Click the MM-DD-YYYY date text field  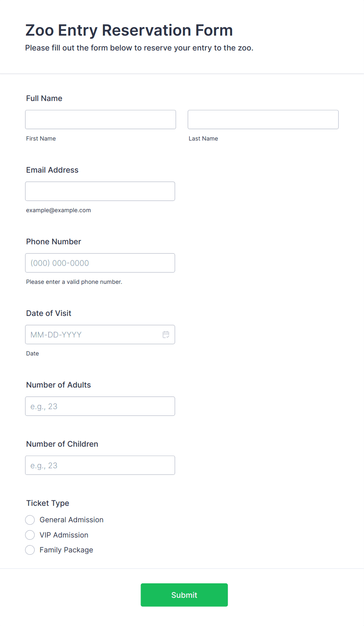pyautogui.click(x=94, y=335)
